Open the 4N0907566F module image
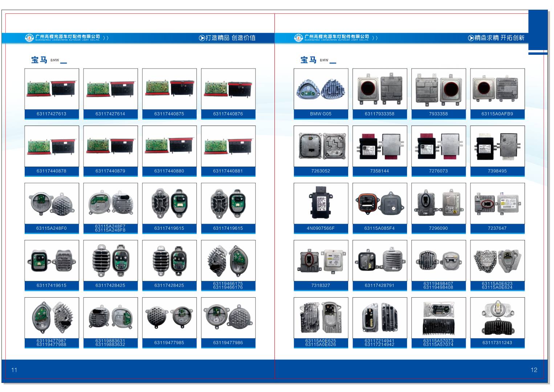 tap(321, 203)
